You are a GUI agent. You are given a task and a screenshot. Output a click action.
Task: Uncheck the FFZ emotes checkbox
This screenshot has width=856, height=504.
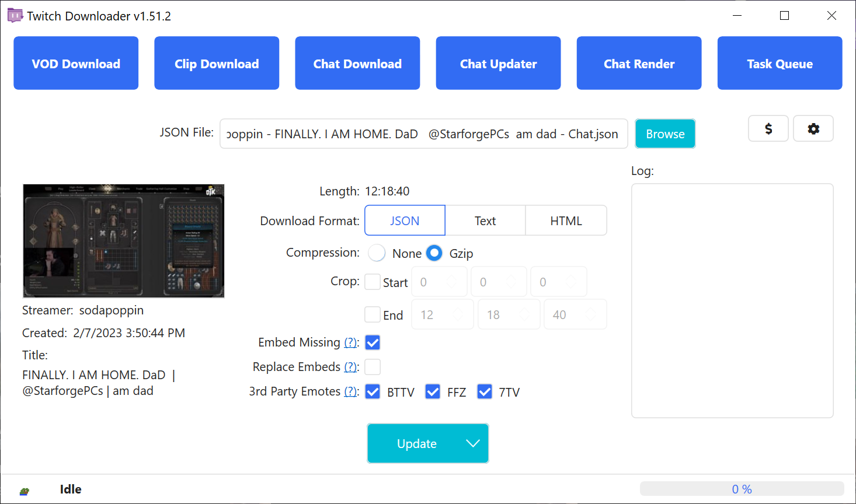[433, 391]
